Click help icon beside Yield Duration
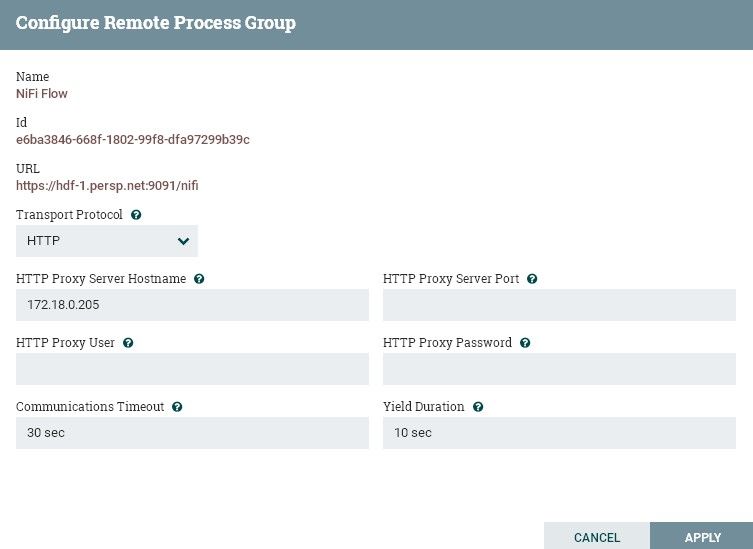This screenshot has width=753, height=549. (x=478, y=407)
